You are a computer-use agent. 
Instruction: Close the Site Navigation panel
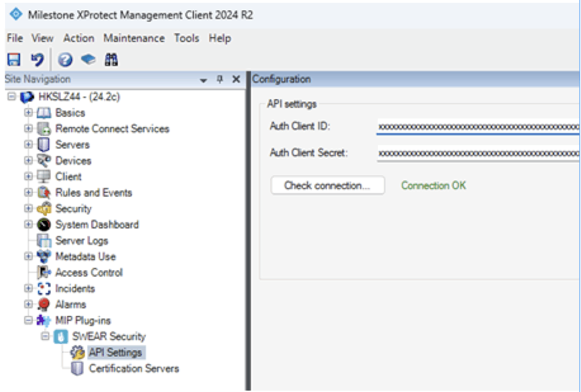[237, 80]
